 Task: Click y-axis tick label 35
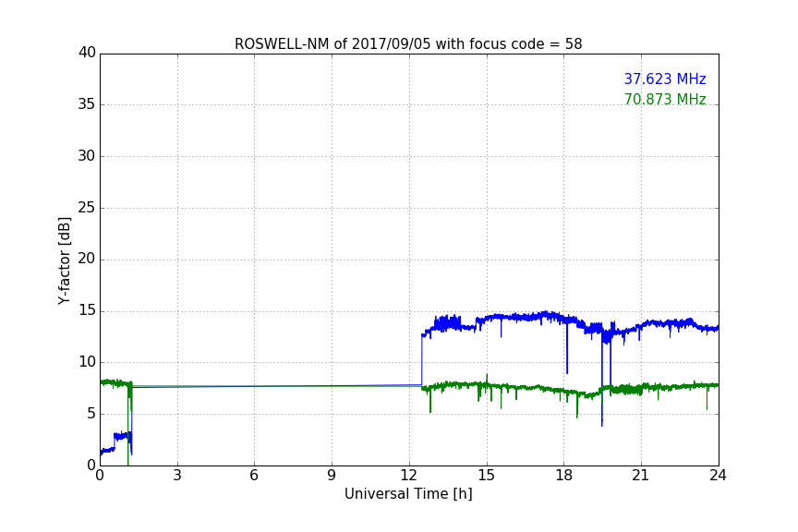point(87,104)
